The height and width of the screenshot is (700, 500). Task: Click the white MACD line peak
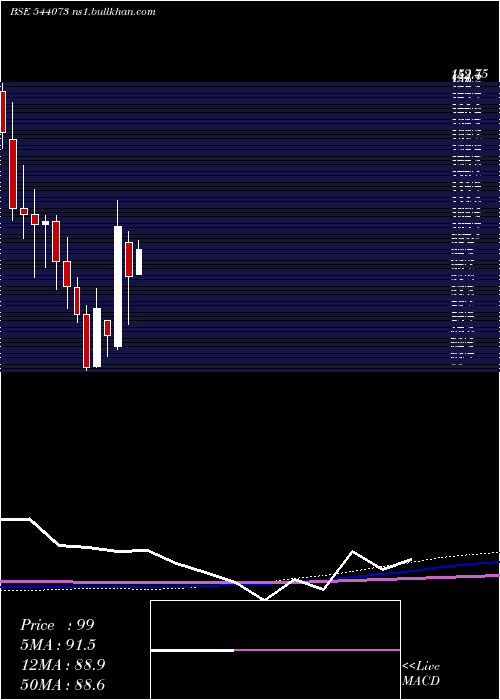click(x=353, y=552)
